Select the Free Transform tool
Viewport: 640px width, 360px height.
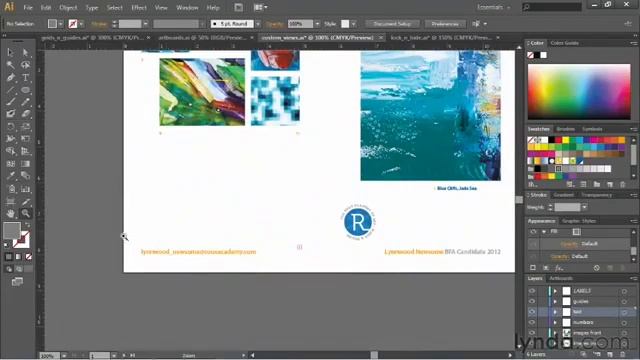point(25,139)
